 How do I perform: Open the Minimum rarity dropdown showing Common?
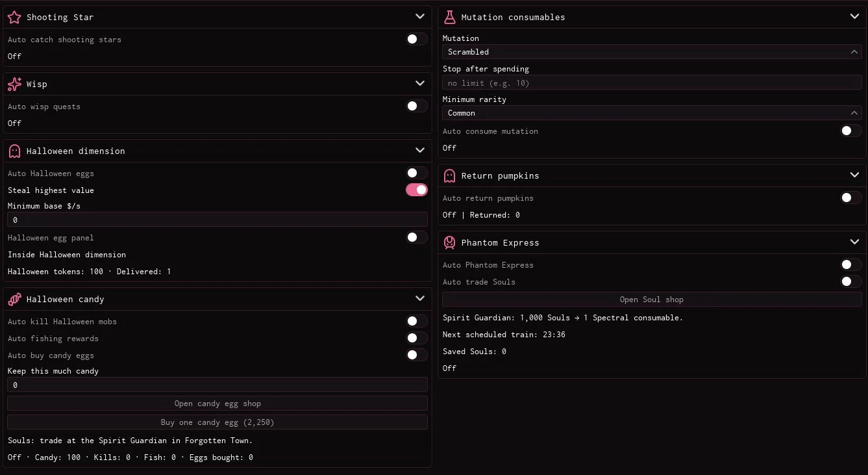tap(652, 113)
